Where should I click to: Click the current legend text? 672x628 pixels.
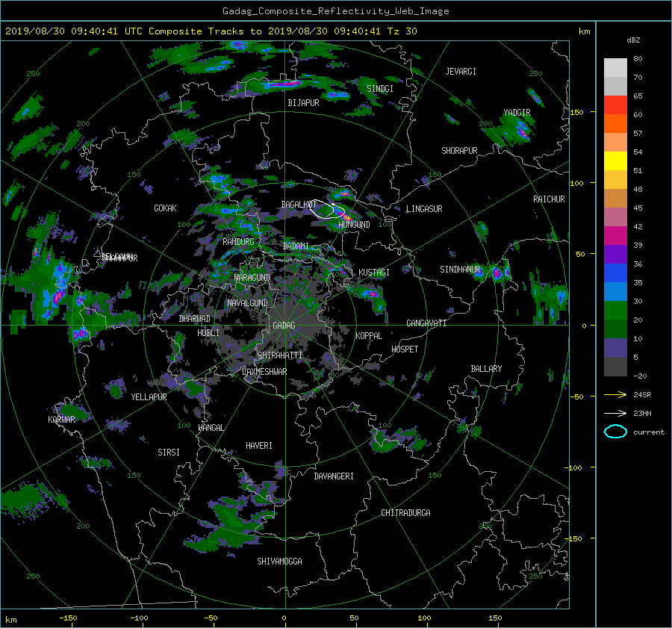(x=648, y=432)
